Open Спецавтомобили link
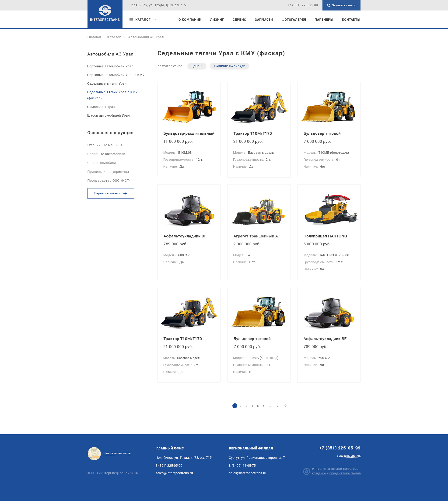The image size is (448, 501). point(101,163)
